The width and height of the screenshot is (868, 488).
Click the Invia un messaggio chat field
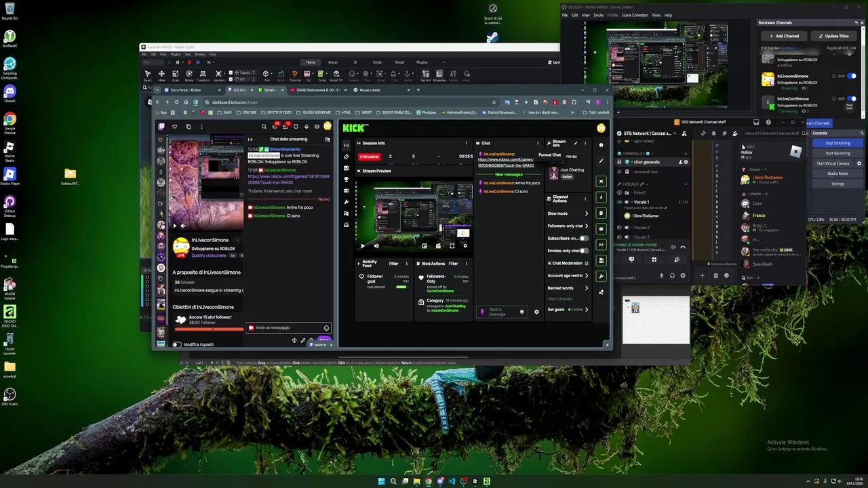point(288,327)
